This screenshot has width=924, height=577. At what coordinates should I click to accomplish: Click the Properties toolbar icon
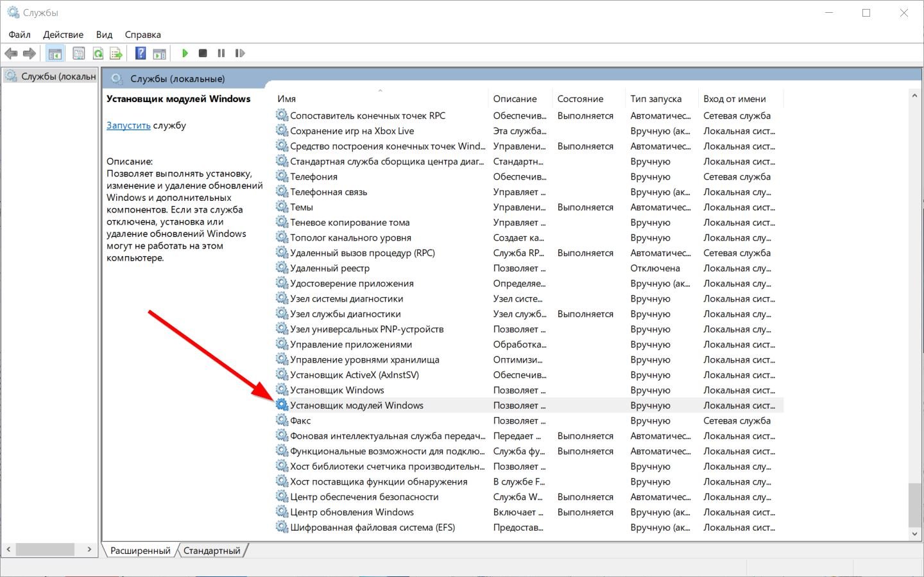coord(79,53)
